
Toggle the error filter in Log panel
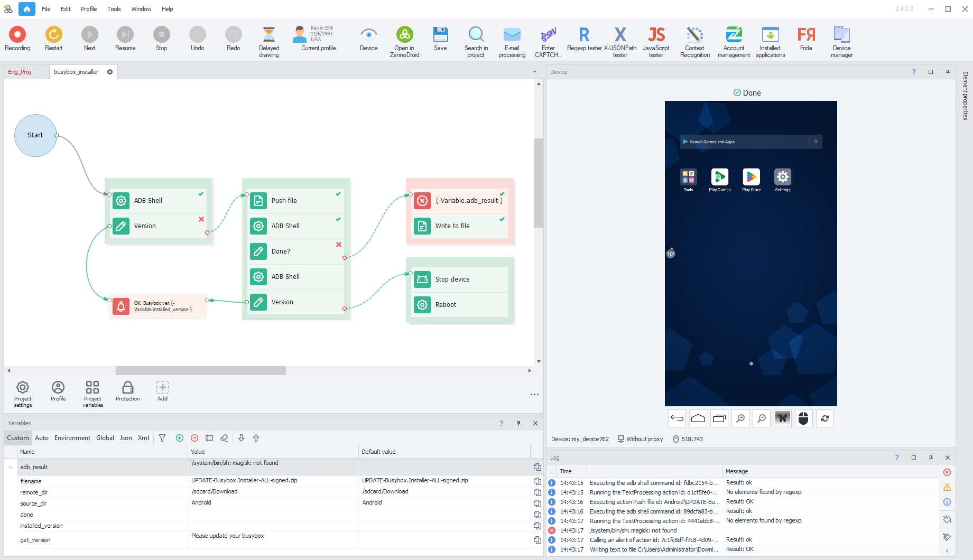coord(947,472)
